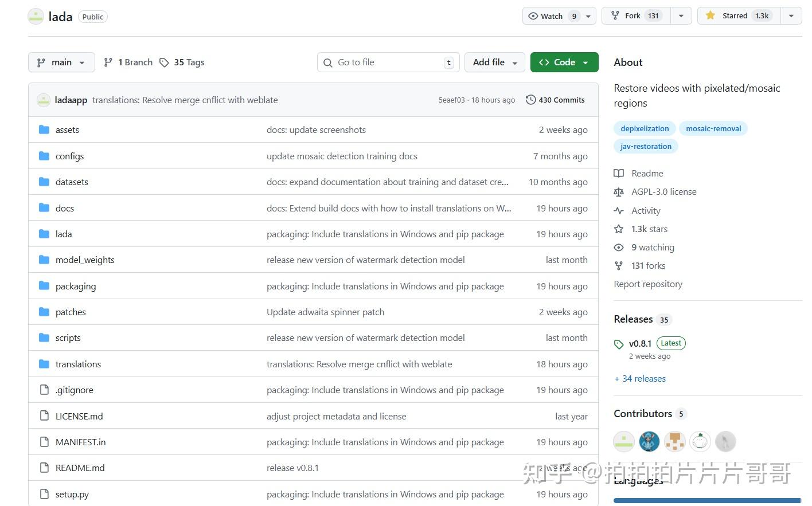Open the + 34 releases link
Image resolution: width=812 pixels, height=506 pixels.
coord(640,379)
